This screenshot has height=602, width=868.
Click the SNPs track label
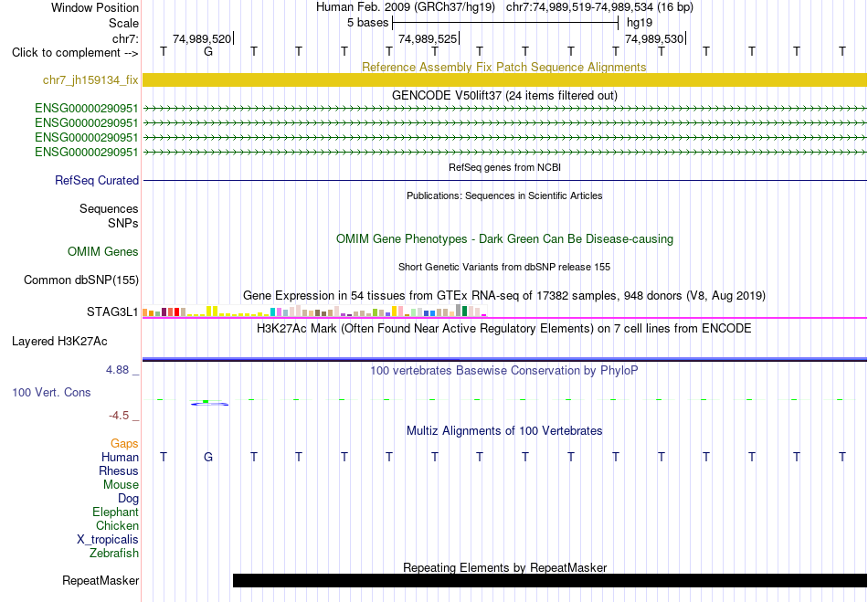(123, 223)
